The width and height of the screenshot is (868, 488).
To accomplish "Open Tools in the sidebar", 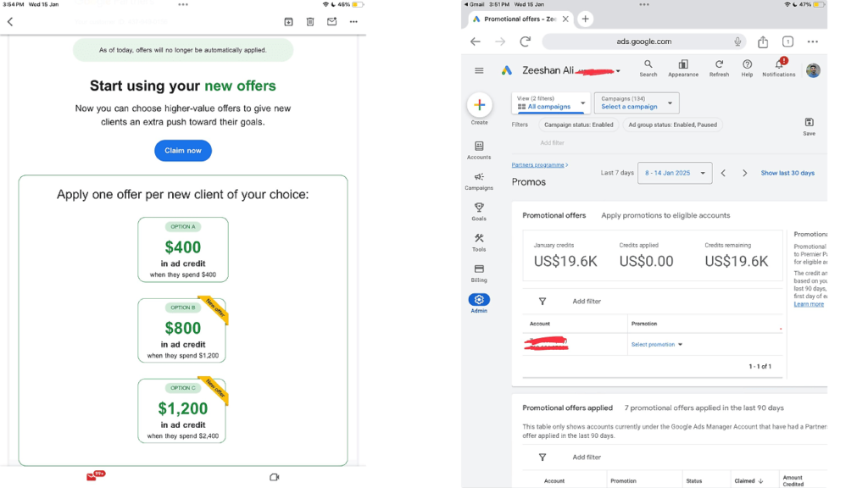I will (x=479, y=242).
